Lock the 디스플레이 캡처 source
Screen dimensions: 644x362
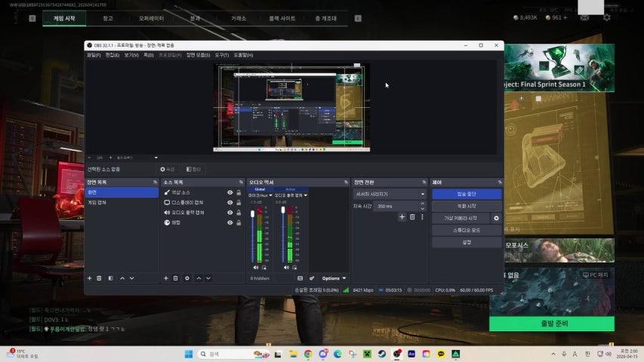click(x=239, y=202)
